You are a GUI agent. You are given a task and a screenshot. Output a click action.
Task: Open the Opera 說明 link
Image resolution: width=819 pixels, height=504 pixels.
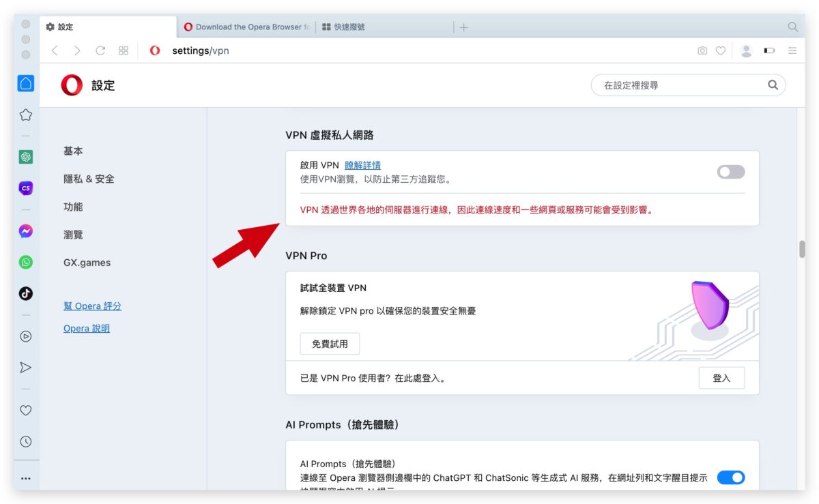click(87, 328)
